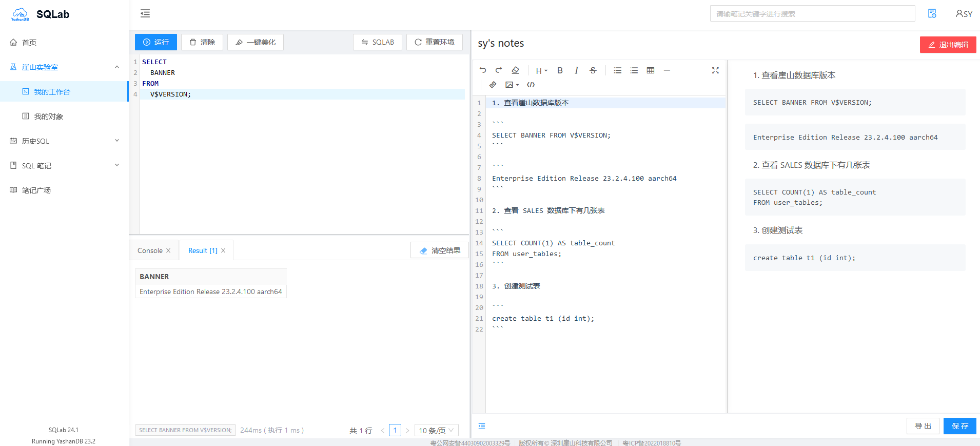Open 我的对象 objects page
Viewport: 980px width, 446px height.
64,117
